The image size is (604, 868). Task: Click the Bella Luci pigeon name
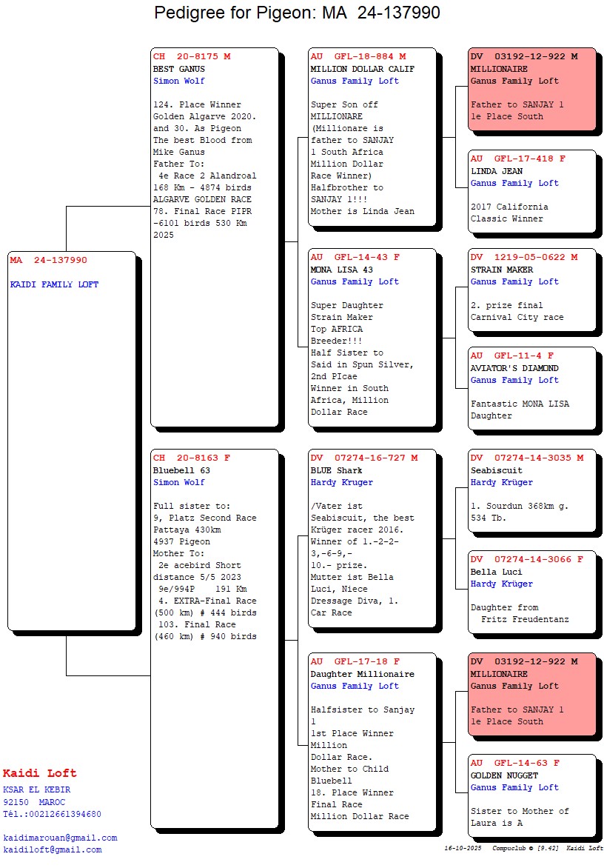coord(496,572)
